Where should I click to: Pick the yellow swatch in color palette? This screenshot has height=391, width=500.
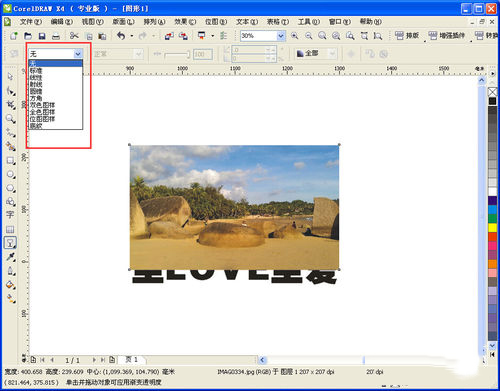(x=493, y=227)
